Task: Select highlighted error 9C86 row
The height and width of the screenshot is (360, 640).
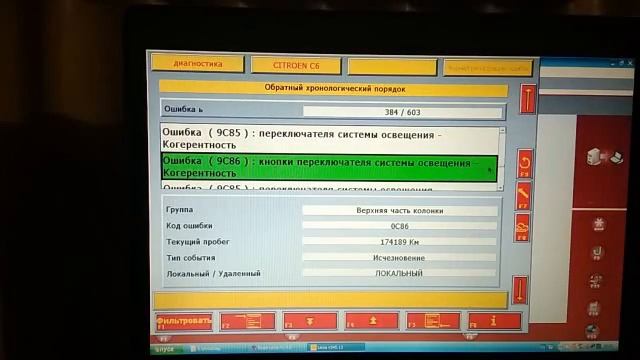Action: pos(330,167)
